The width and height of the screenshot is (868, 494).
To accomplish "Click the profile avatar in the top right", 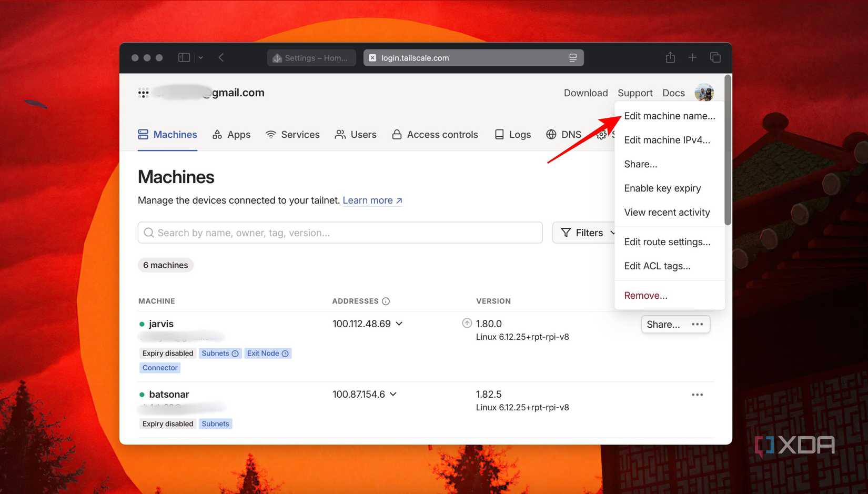I will (704, 93).
